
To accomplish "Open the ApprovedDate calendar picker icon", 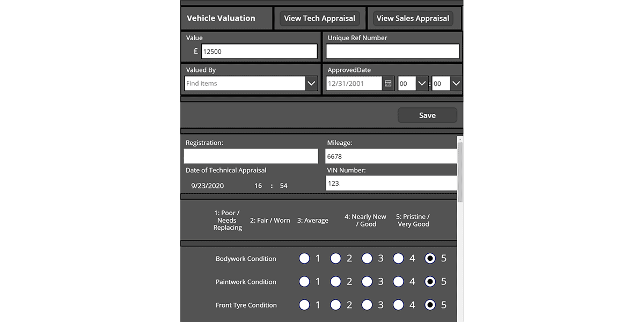I will click(388, 84).
